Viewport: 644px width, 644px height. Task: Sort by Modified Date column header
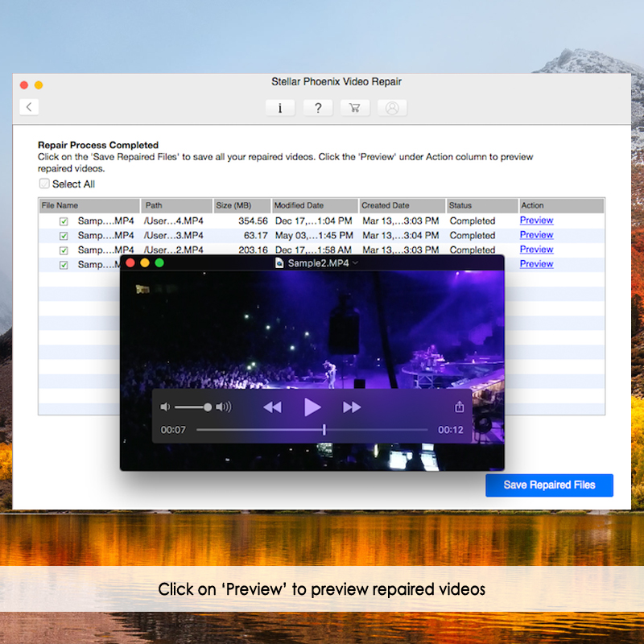[x=315, y=205]
